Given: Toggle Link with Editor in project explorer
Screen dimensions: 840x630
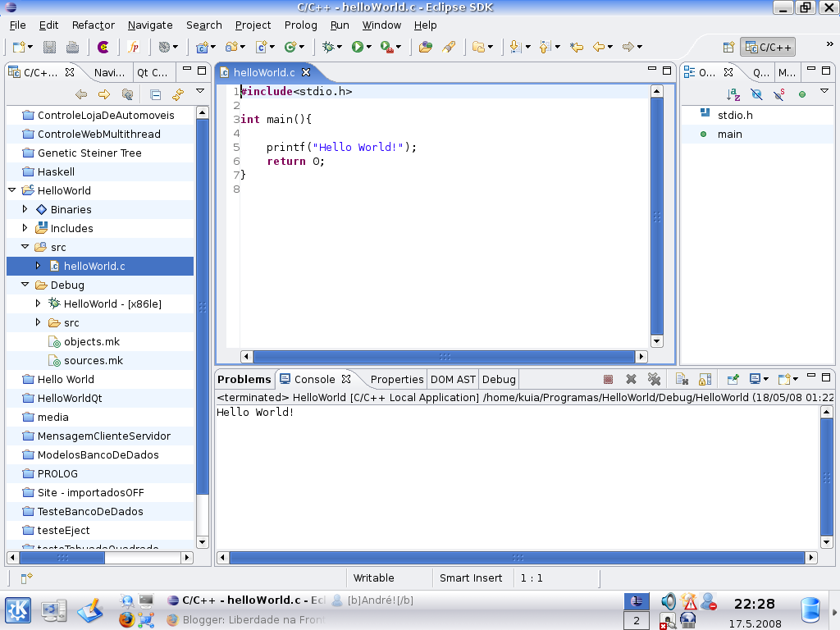Looking at the screenshot, I should pos(178,95).
